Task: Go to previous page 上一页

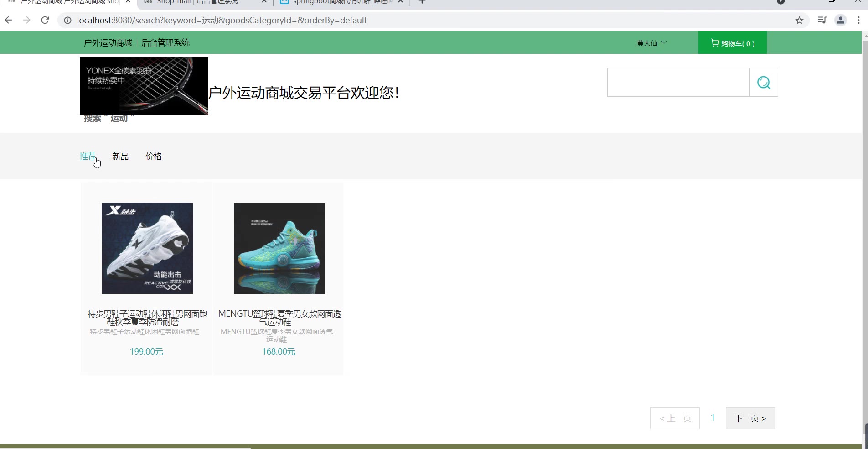Action: [675, 418]
